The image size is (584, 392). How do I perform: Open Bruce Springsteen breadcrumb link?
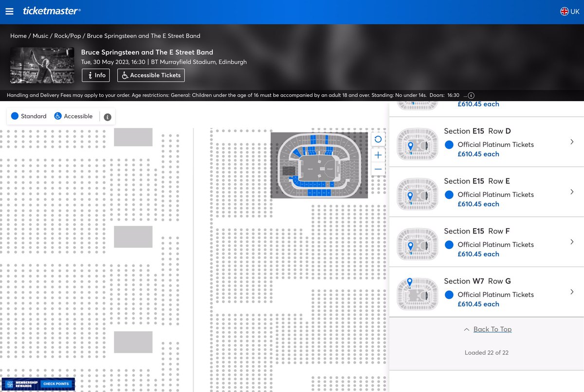(x=144, y=36)
